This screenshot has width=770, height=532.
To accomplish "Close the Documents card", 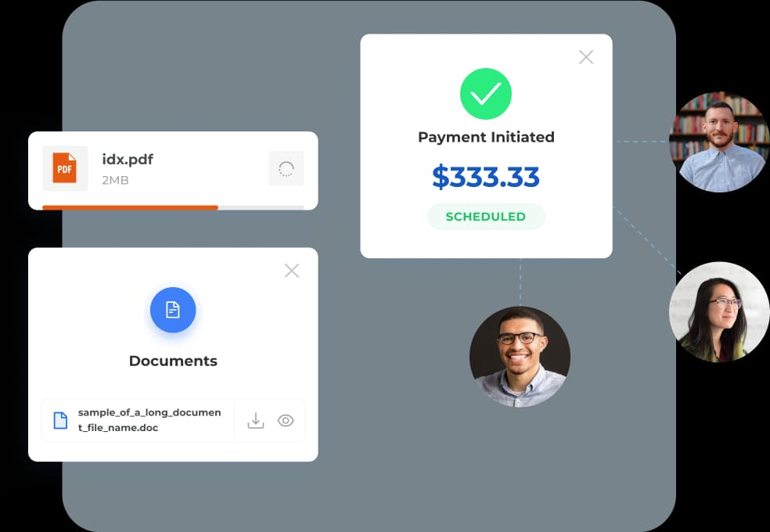I will [x=292, y=271].
